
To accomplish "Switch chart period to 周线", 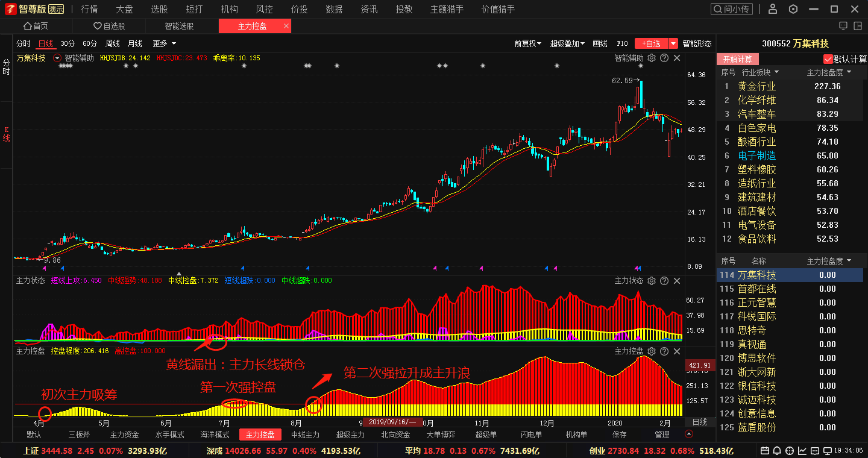I will pos(113,43).
